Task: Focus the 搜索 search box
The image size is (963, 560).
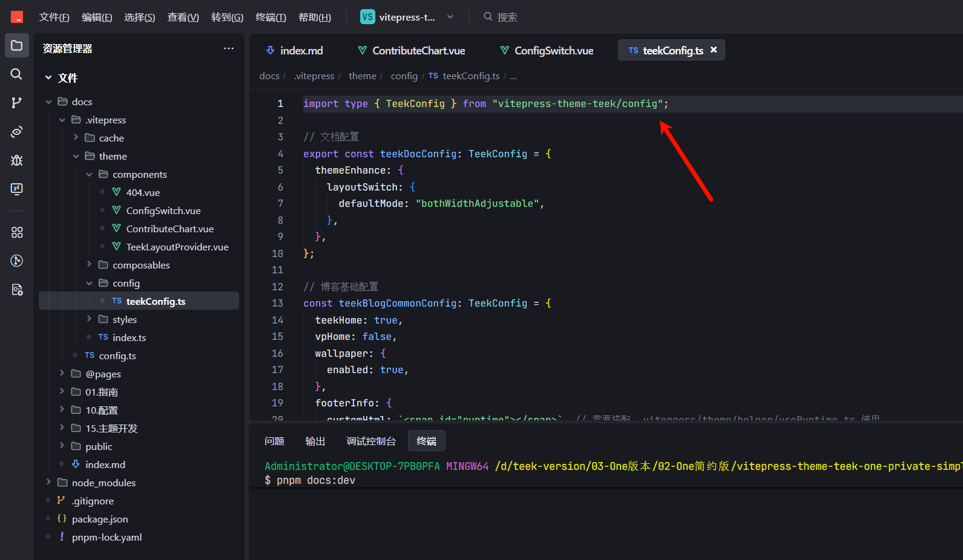Action: coord(507,17)
